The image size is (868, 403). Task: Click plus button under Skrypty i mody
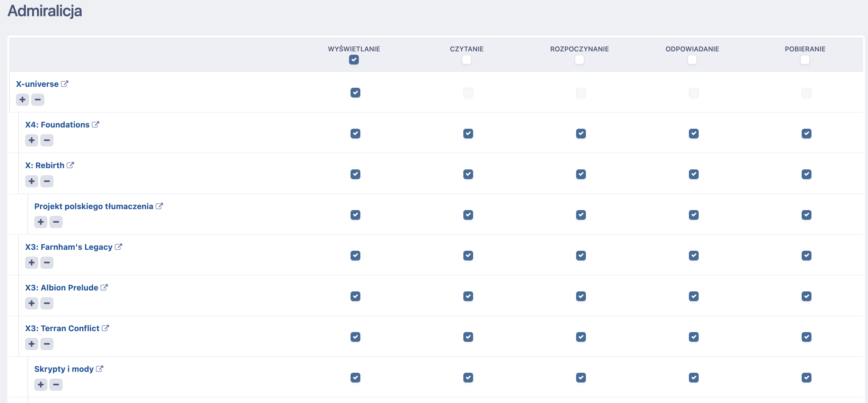tap(41, 384)
